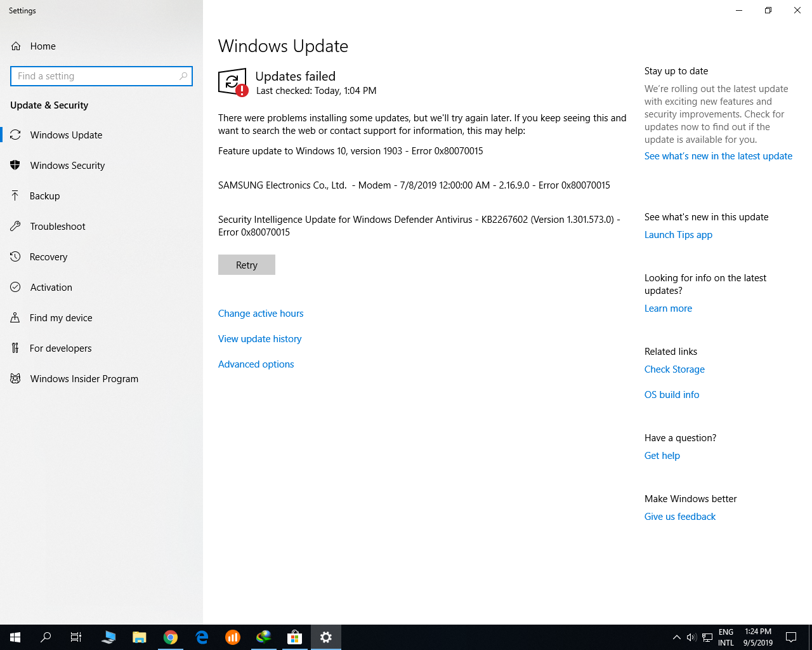Click the Launch Tips app link
The height and width of the screenshot is (650, 812).
click(x=678, y=235)
